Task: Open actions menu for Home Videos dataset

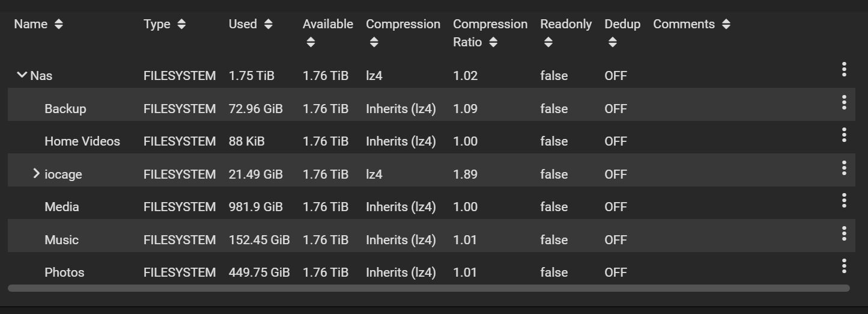Action: [x=844, y=135]
